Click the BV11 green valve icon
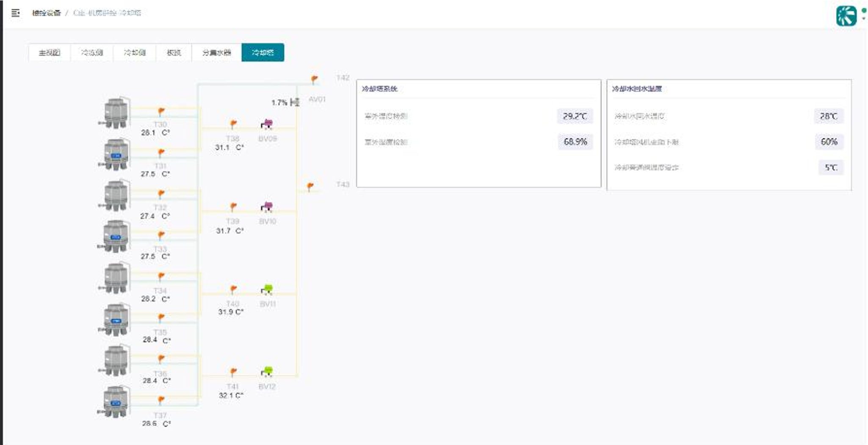 coord(267,289)
